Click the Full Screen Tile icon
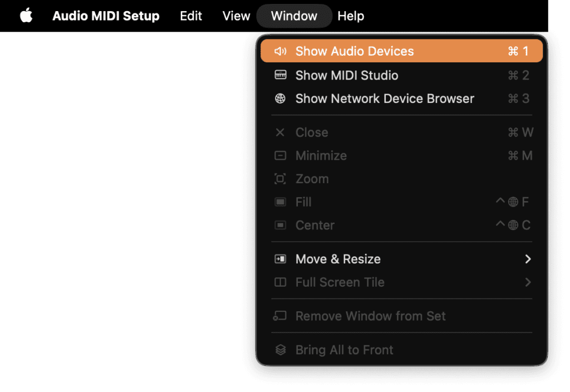570x392 pixels. 281,282
